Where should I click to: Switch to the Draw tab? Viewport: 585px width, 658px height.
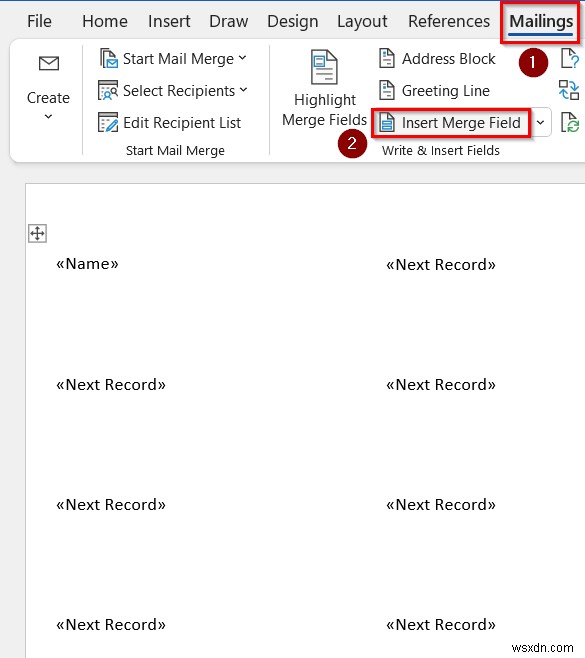click(x=229, y=21)
